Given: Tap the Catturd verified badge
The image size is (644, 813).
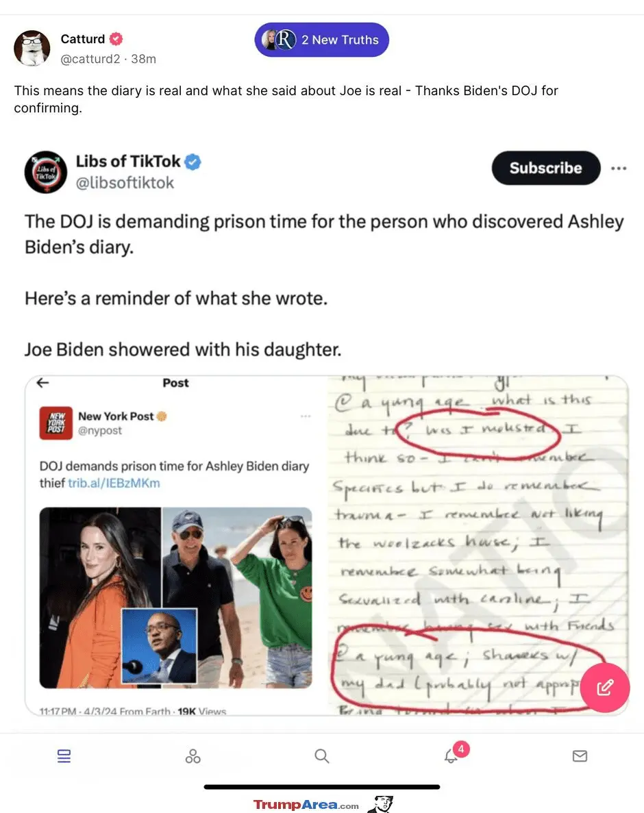Looking at the screenshot, I should click(116, 39).
